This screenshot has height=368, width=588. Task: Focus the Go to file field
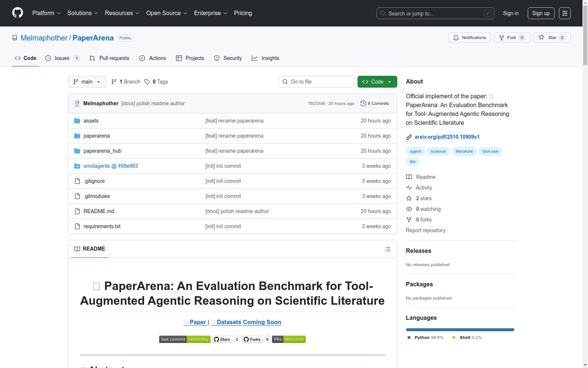317,82
